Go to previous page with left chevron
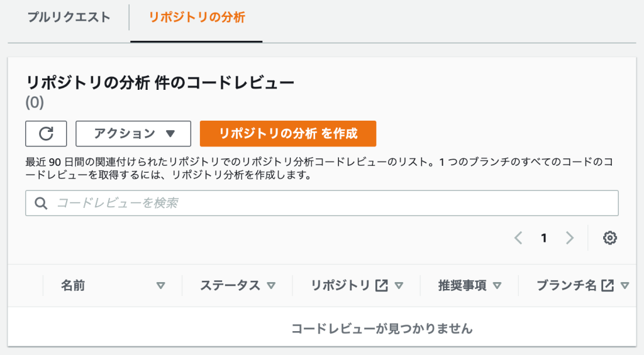Viewport: 644px width, 355px height. pos(518,238)
